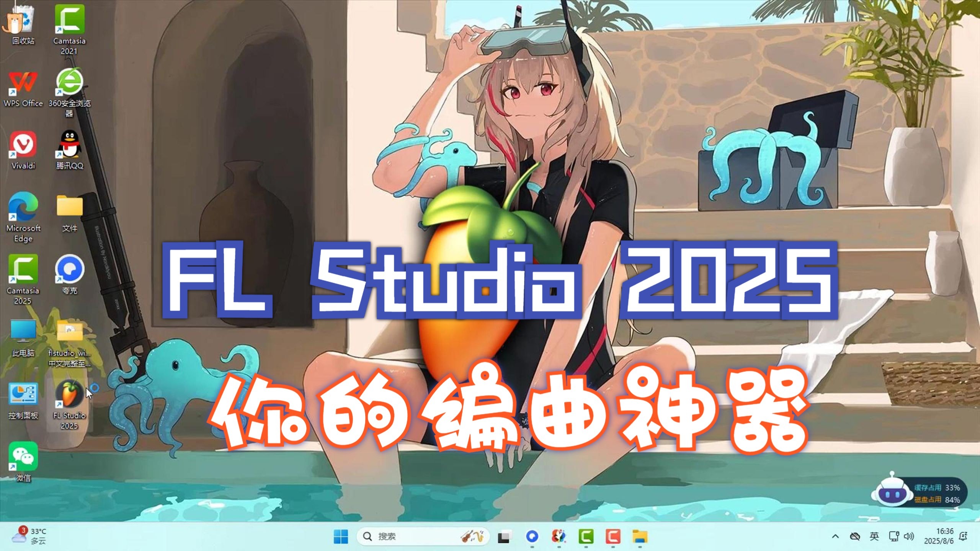Select the Microsoft Edge desktop shortcut
Viewport: 980px width, 551px height.
click(x=23, y=217)
